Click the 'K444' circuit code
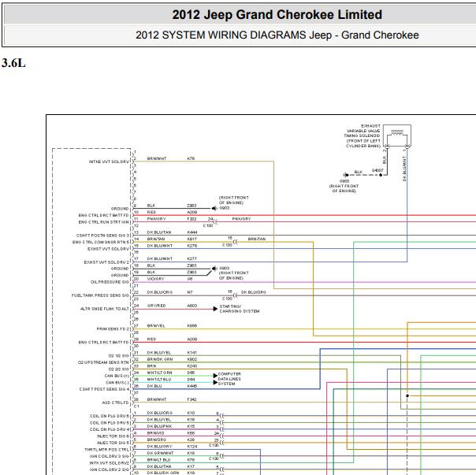Screen dimensions: 476x475 [x=192, y=232]
